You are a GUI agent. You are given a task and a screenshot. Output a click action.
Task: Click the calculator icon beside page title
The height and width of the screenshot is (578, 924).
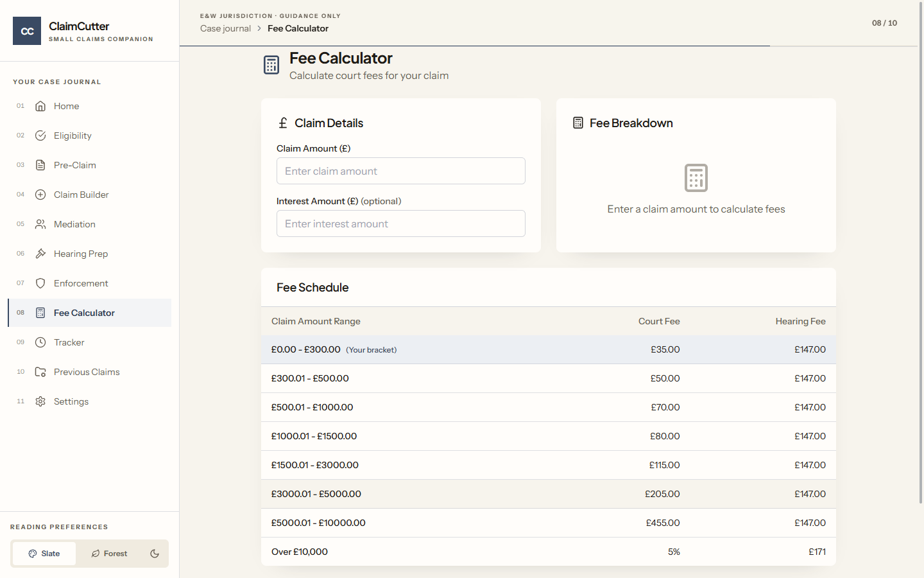(x=271, y=65)
